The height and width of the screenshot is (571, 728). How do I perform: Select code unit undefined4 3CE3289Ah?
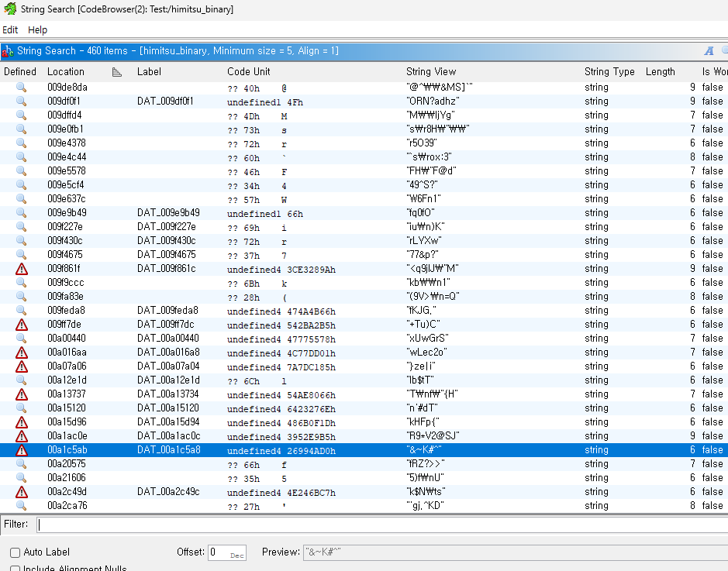point(281,270)
